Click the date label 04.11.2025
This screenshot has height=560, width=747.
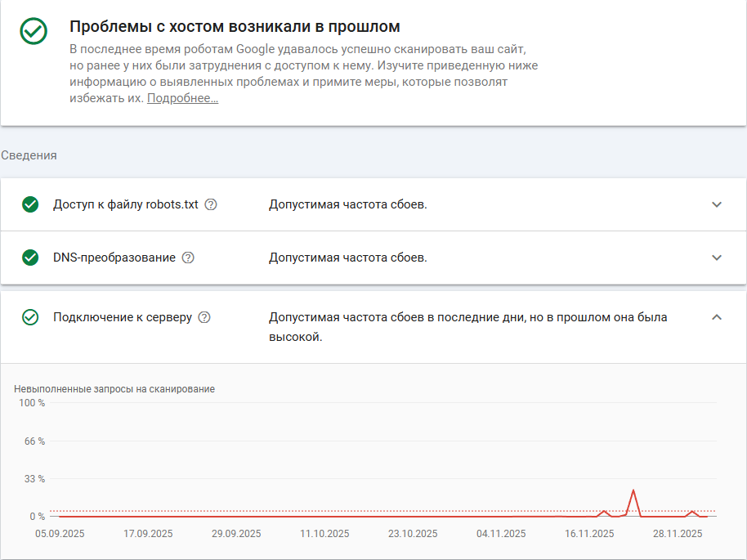click(x=501, y=534)
